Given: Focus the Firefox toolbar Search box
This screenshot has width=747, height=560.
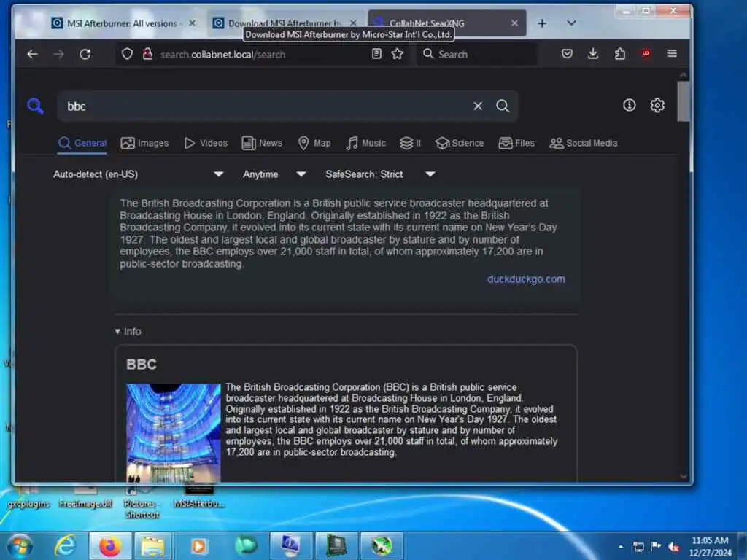Looking at the screenshot, I should tap(477, 54).
